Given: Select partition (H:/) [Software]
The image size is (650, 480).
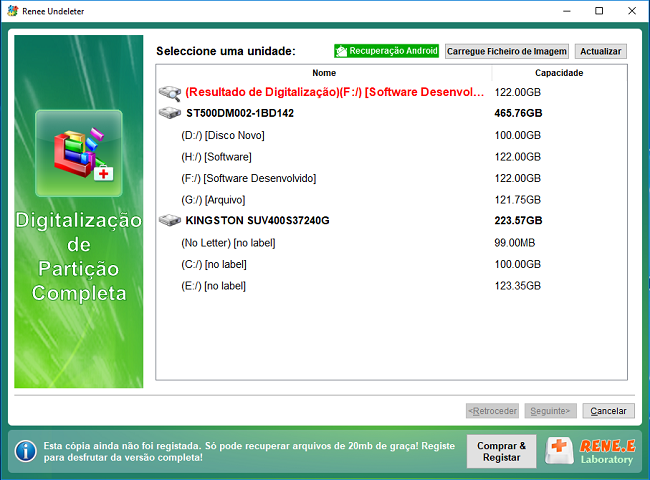Looking at the screenshot, I should coord(391,157).
